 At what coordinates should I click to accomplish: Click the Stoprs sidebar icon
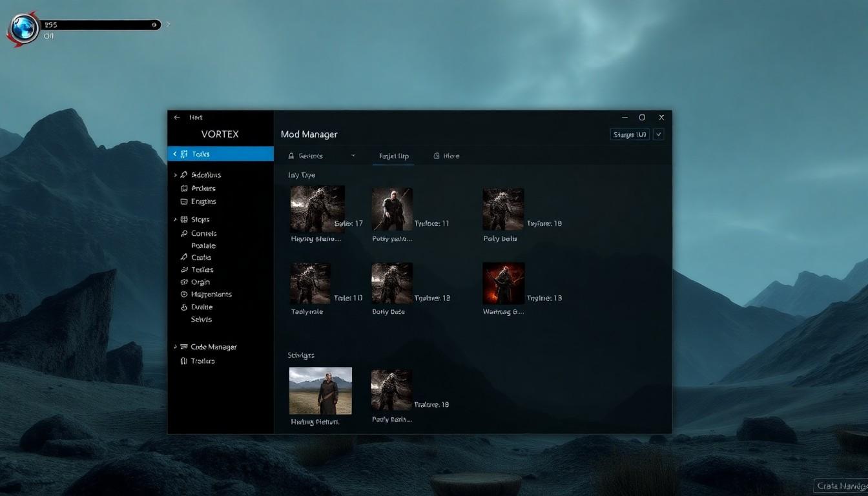[184, 220]
